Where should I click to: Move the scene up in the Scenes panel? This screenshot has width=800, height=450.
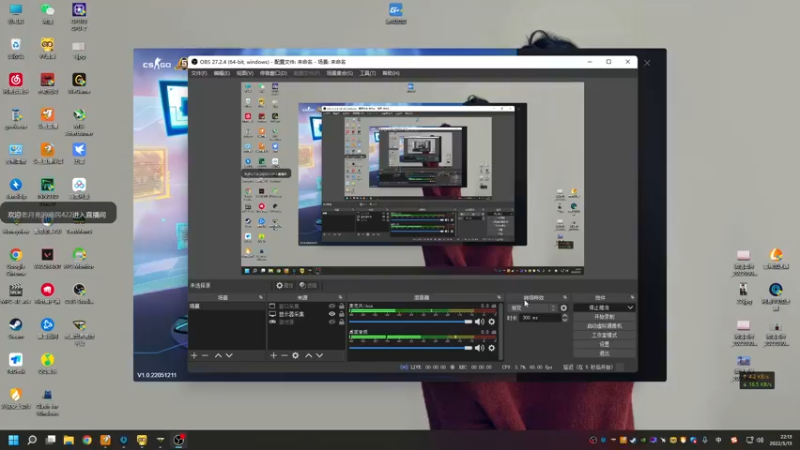pos(218,356)
